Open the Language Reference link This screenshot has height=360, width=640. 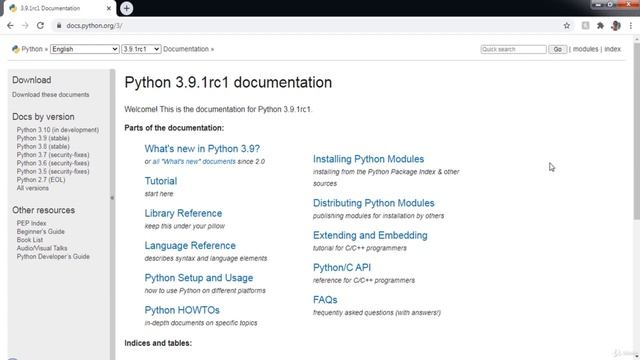point(190,245)
